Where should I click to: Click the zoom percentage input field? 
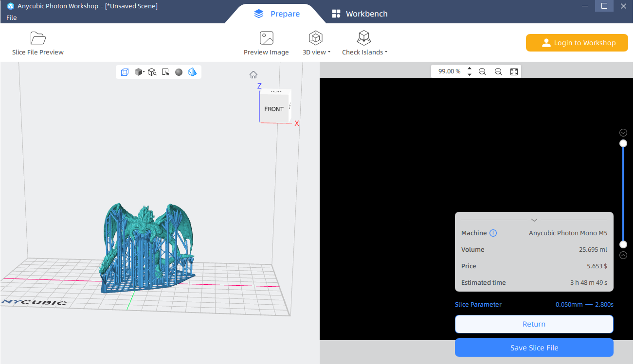click(449, 71)
